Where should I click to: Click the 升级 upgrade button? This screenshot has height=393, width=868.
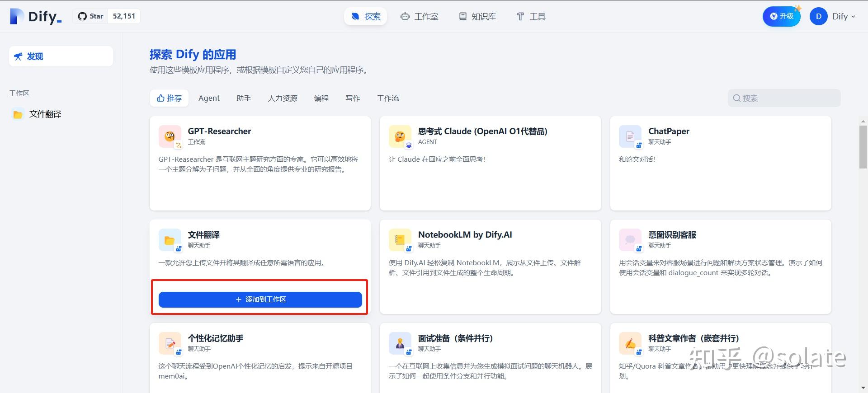pos(782,16)
